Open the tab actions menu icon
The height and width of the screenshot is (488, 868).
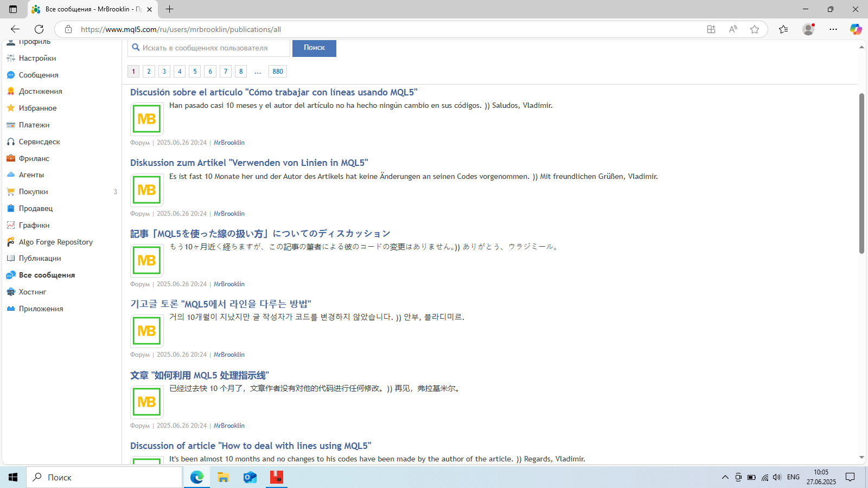coord(13,9)
